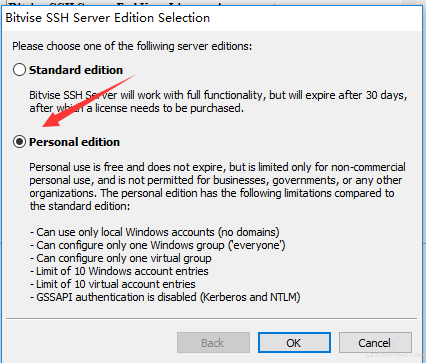Click line 'Can use only local Windows accounts'
426x363 pixels.
155,232
